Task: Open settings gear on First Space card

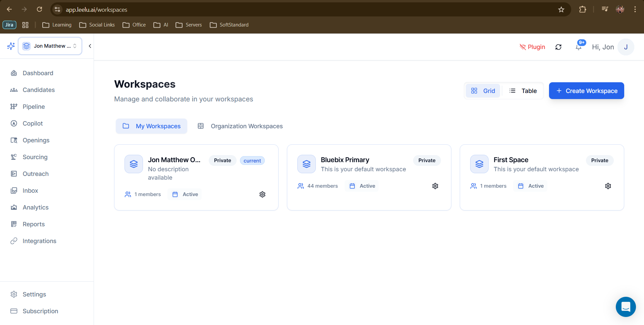Action: click(x=608, y=186)
